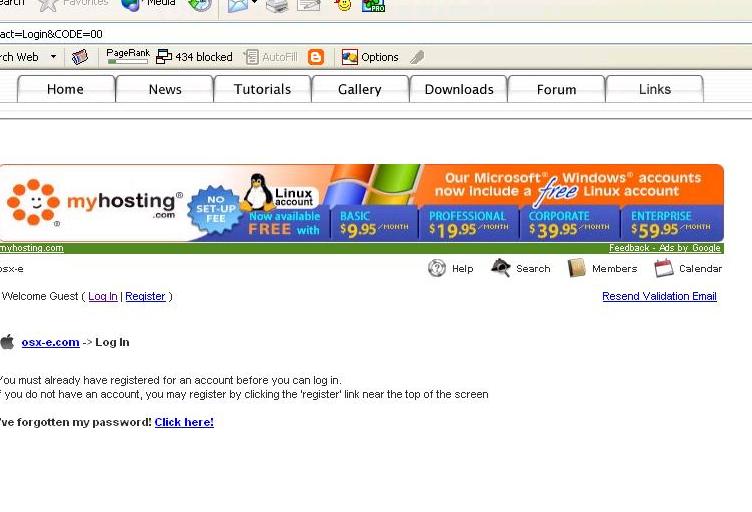Click the orange Blogger icon
The height and width of the screenshot is (512, 752).
(x=316, y=57)
